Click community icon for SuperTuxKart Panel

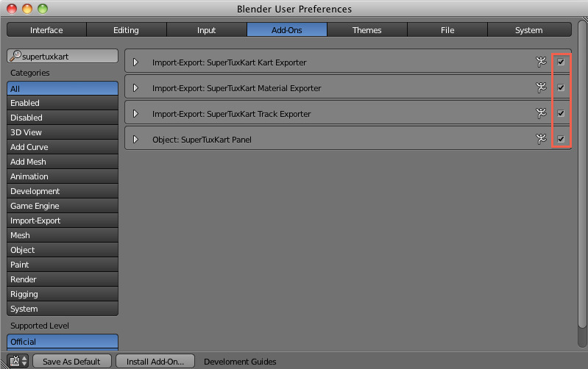tap(541, 139)
